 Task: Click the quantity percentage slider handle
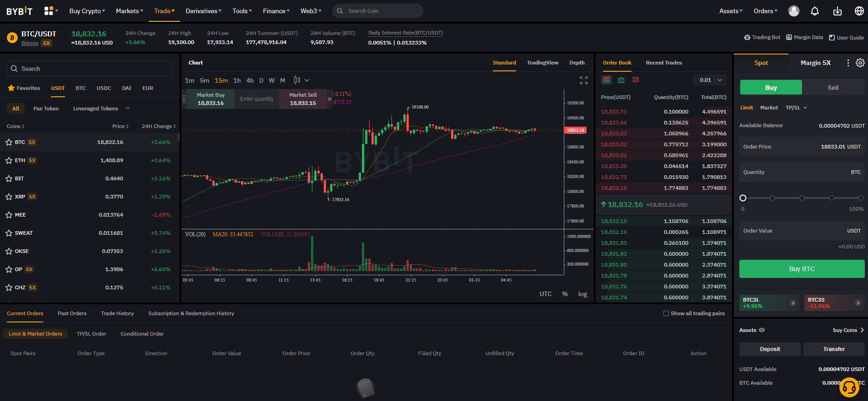tap(743, 198)
